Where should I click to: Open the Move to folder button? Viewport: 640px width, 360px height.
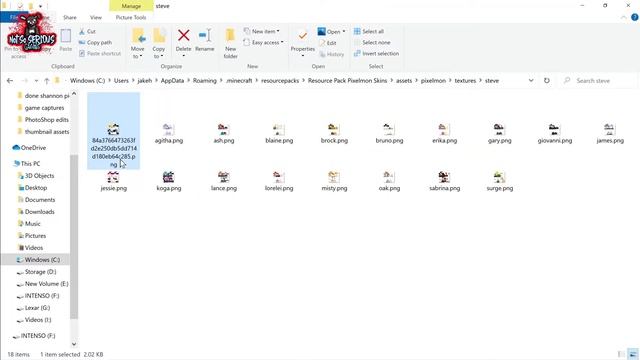pos(138,43)
